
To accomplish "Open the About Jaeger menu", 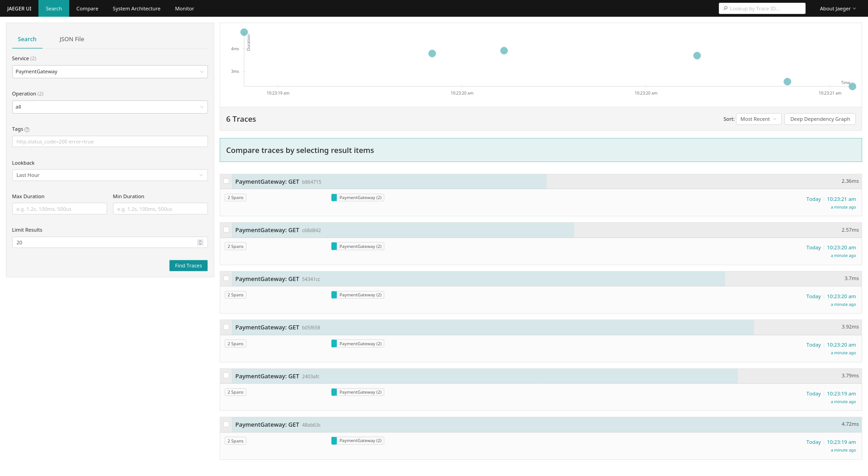I will coord(838,9).
